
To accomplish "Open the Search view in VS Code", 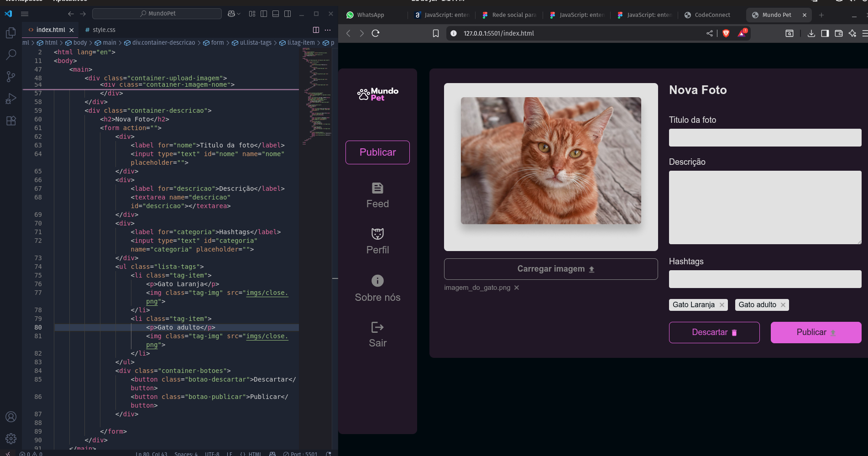I will click(11, 55).
